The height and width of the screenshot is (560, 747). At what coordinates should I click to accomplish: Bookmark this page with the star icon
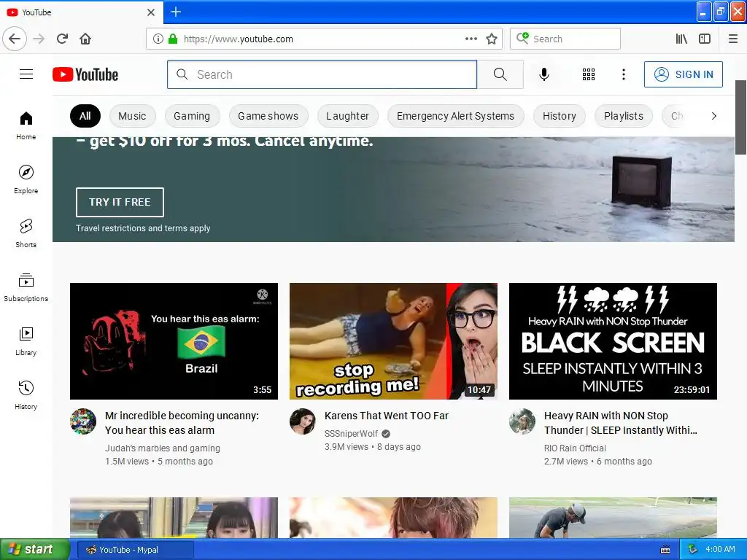[x=492, y=39]
